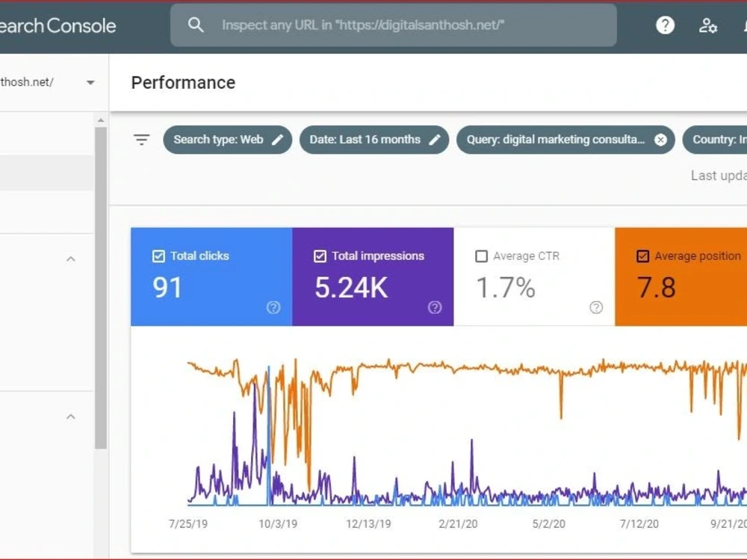Collapse the lower sidebar section chevron
This screenshot has height=560, width=747.
pos(70,417)
